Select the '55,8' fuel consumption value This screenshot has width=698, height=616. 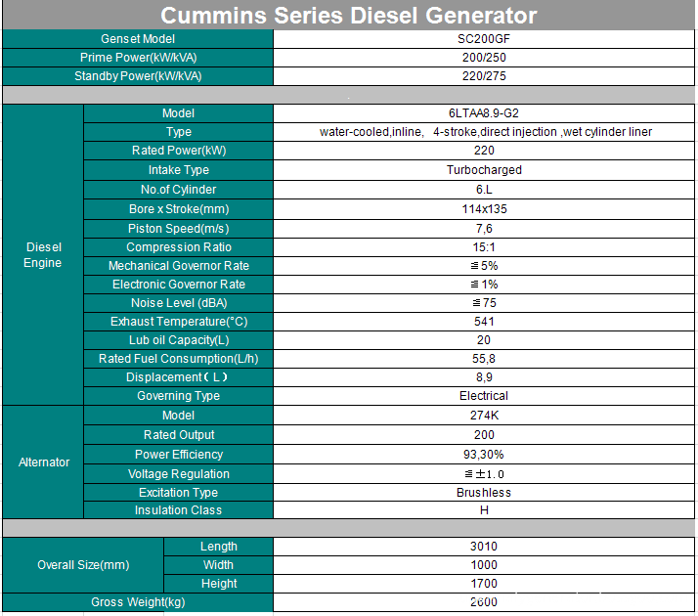coord(484,359)
